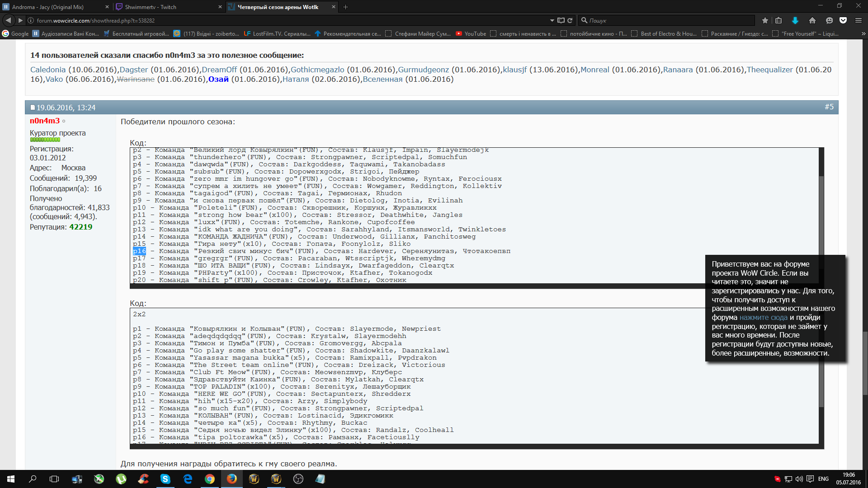This screenshot has width=868, height=488.
Task: Open the Firefox hamburger menu
Action: coord(859,20)
